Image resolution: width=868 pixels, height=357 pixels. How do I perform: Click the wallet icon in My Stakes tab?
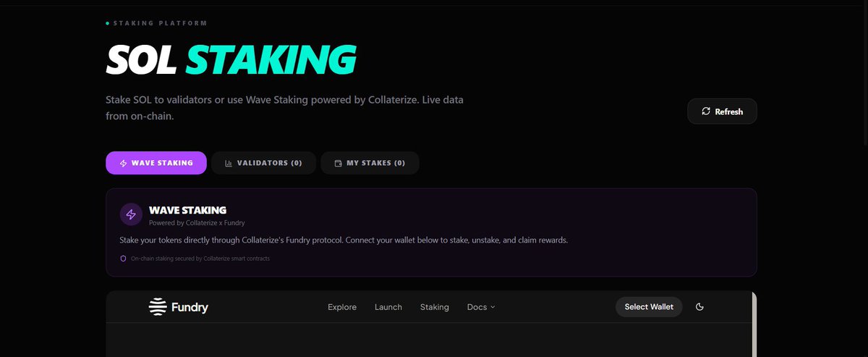[338, 164]
